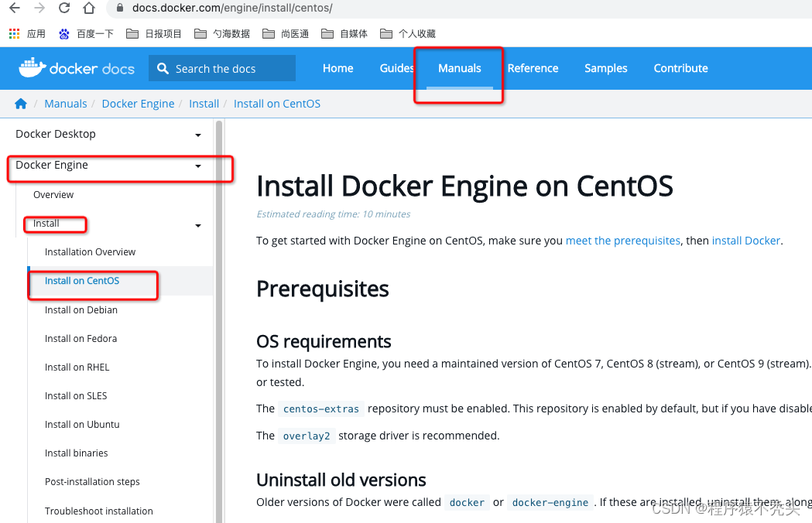Screen dimensions: 812x523
Task: Focus the Search the docs field
Action: point(222,68)
